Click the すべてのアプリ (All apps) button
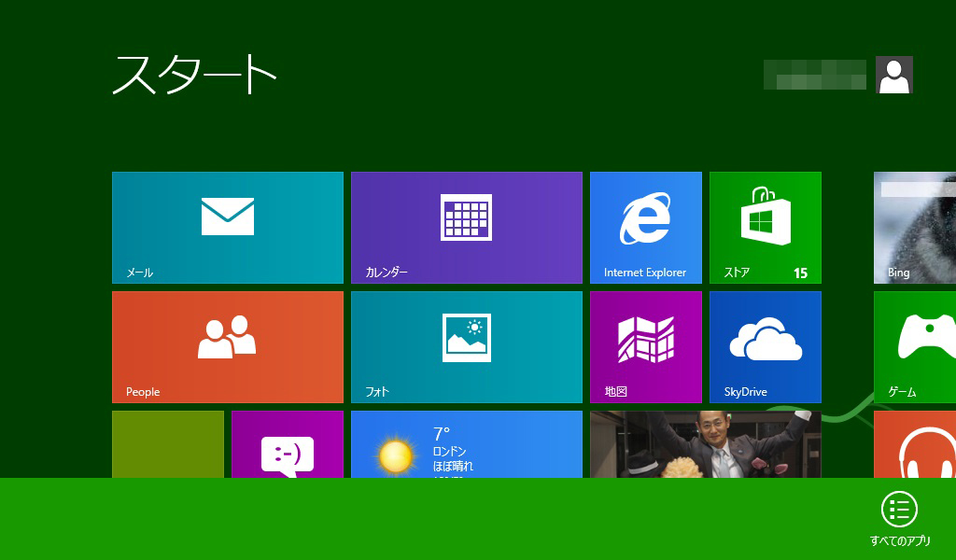The width and height of the screenshot is (956, 560). (899, 519)
